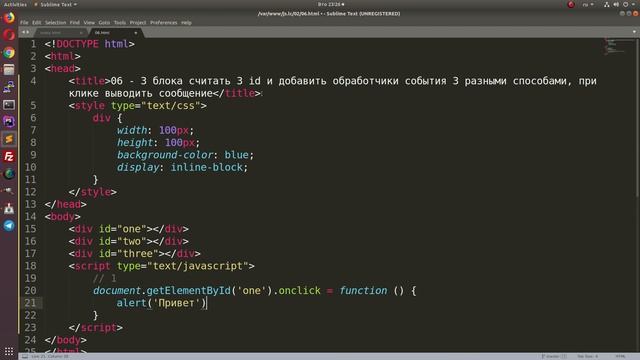The height and width of the screenshot is (360, 640).
Task: Open Sublime Text app menu in top bar
Action: (x=56, y=4)
